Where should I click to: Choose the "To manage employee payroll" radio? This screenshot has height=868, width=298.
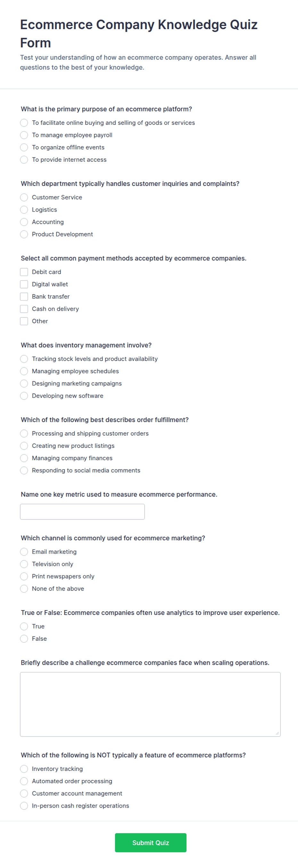coord(24,135)
